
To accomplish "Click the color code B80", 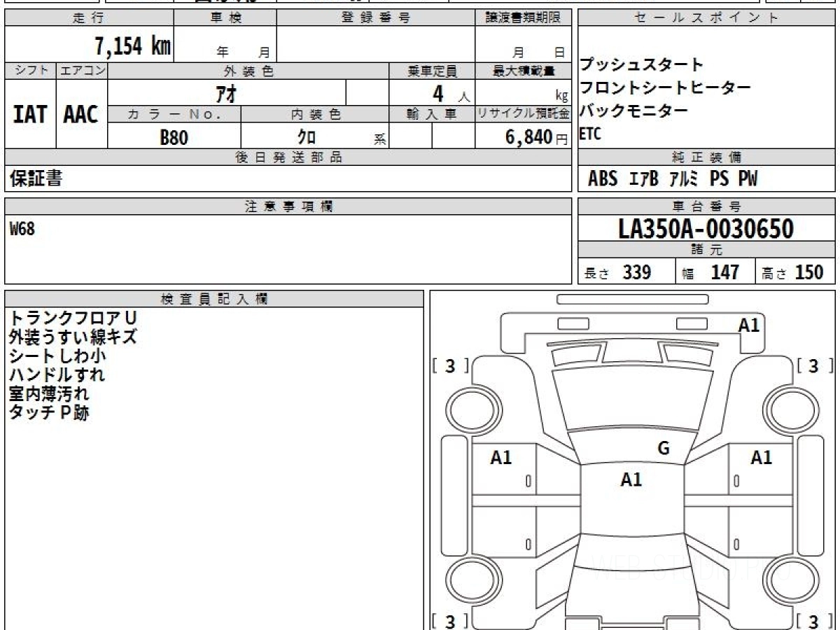I will tap(174, 137).
